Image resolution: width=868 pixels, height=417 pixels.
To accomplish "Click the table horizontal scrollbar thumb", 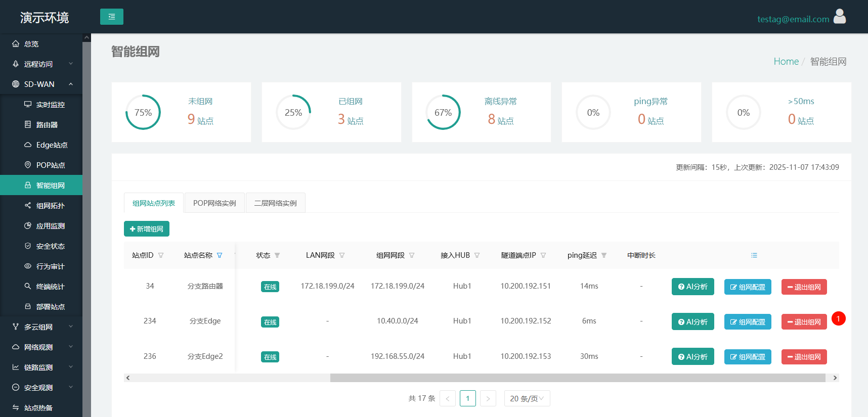I will pos(578,378).
